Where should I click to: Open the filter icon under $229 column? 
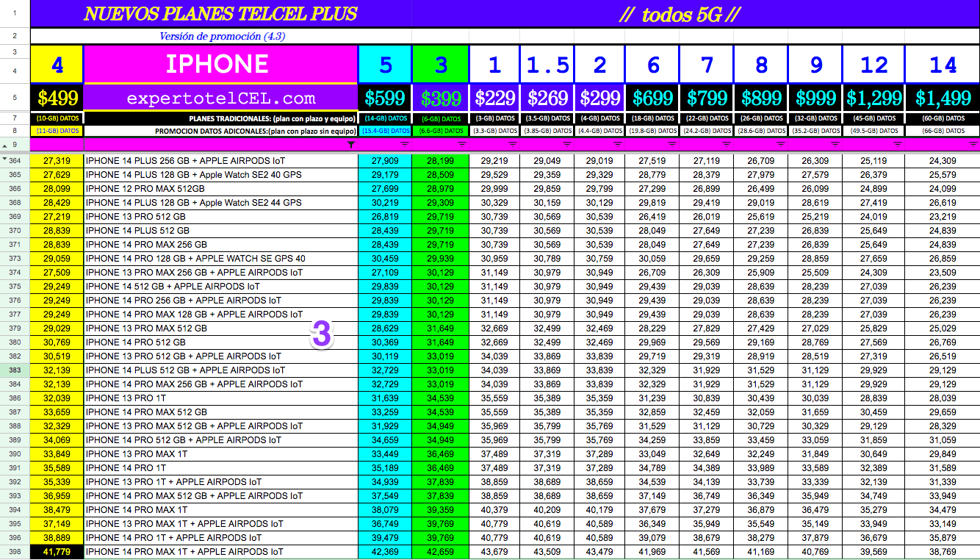coord(514,145)
